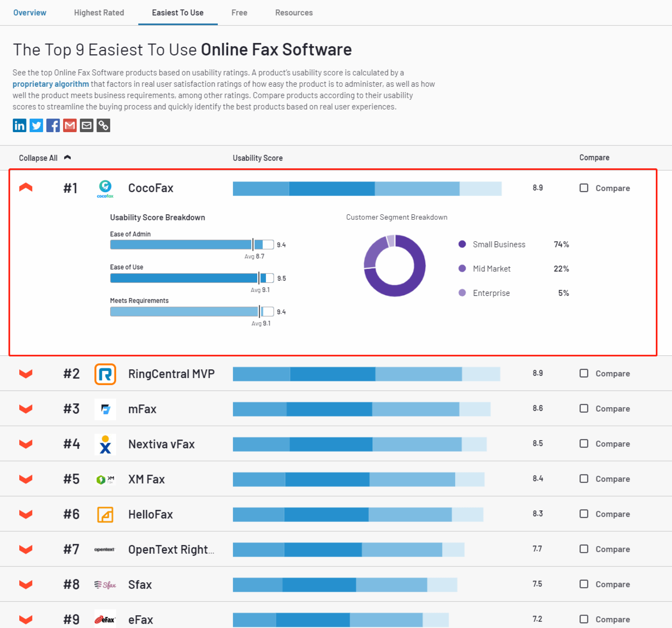672x628 pixels.
Task: Click the Nextiva vFax logo
Action: [105, 444]
